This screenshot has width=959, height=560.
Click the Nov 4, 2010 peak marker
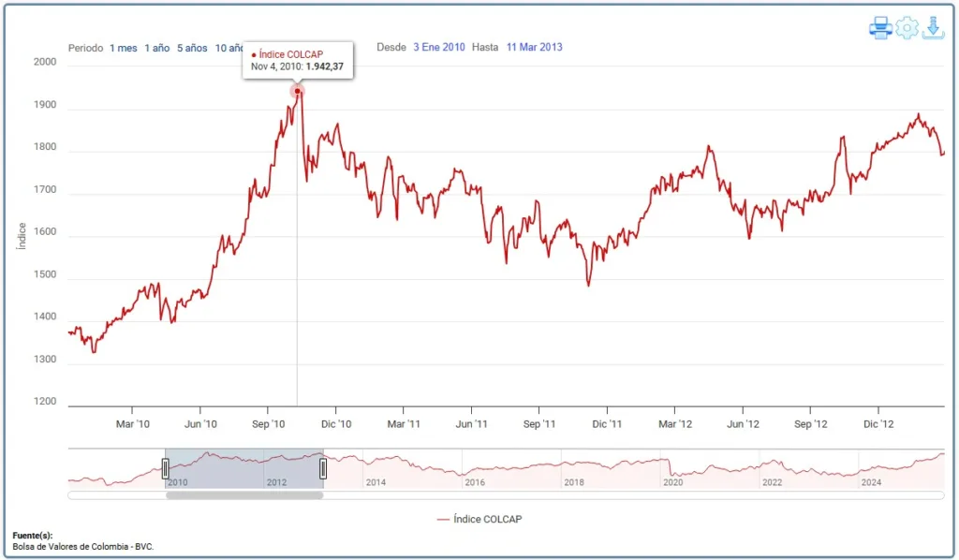pos(297,91)
